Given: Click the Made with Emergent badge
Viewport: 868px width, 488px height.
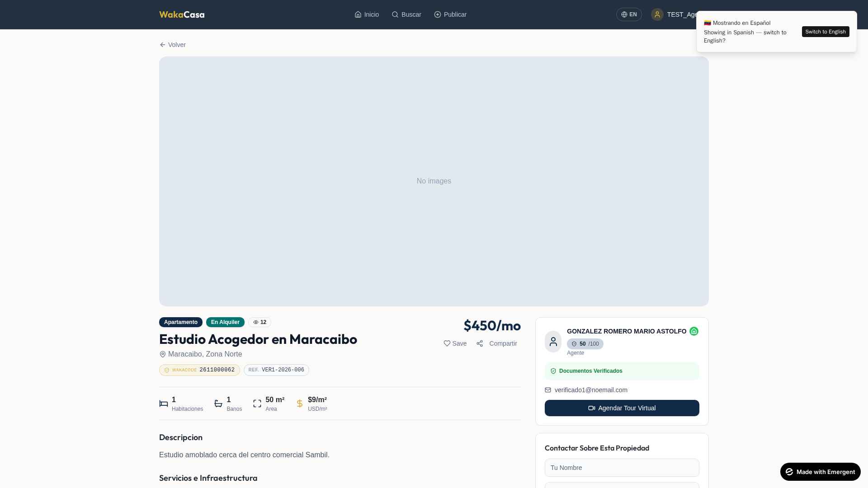Looking at the screenshot, I should point(821,472).
